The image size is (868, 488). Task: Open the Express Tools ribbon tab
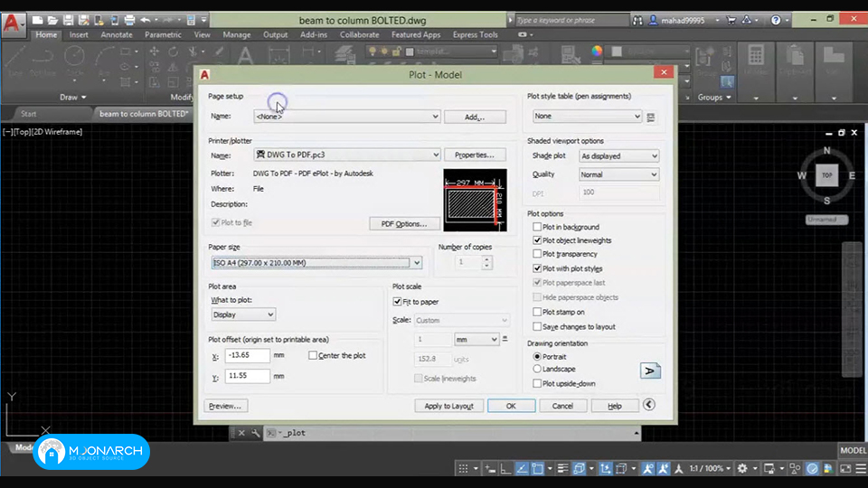tap(475, 35)
